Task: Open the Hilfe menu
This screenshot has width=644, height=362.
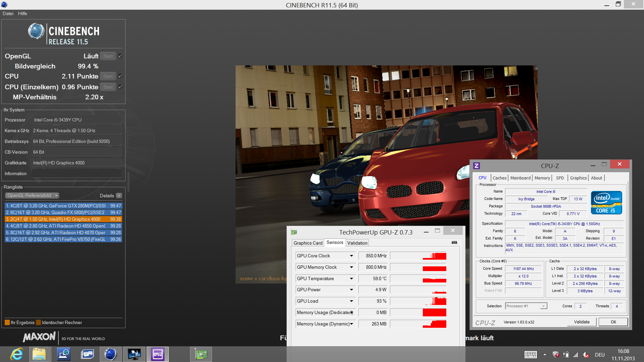Action: tap(22, 13)
